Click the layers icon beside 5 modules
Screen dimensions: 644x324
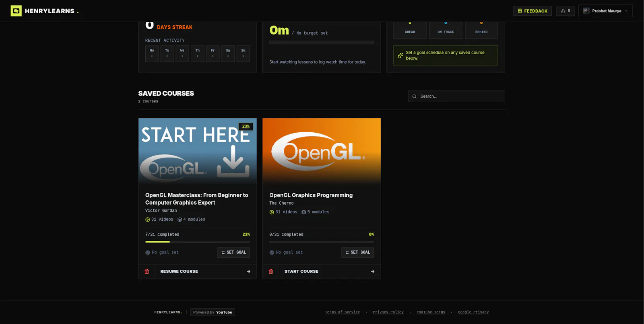tap(304, 212)
